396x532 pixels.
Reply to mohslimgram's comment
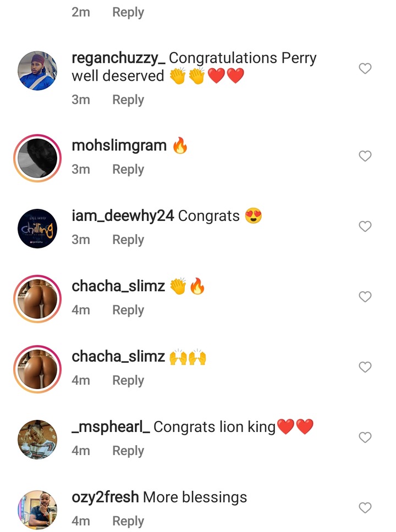click(128, 169)
